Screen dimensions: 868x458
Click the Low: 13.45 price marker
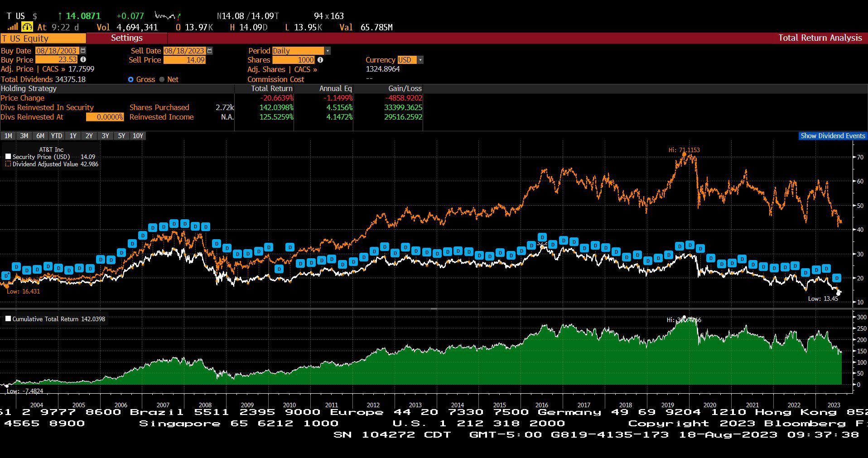823,299
